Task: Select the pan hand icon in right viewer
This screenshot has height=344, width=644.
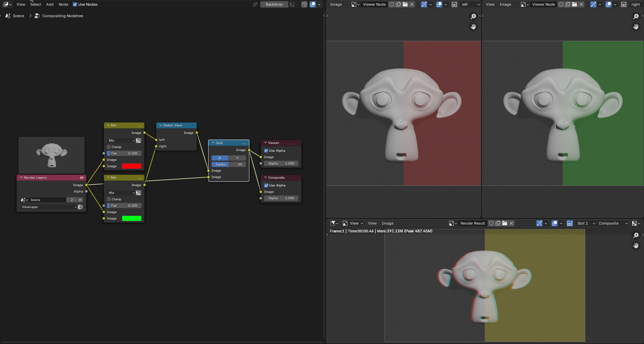Action: pos(636,27)
